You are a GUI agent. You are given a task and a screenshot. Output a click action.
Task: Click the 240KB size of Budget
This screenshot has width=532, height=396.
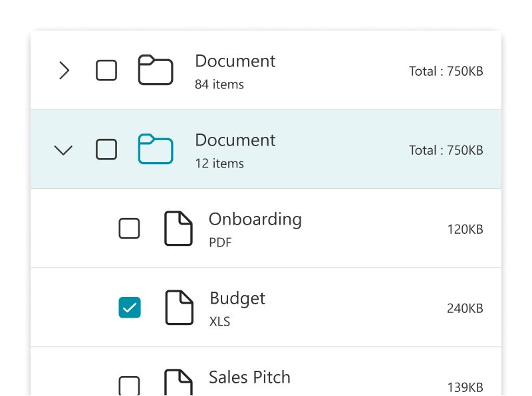pyautogui.click(x=465, y=308)
